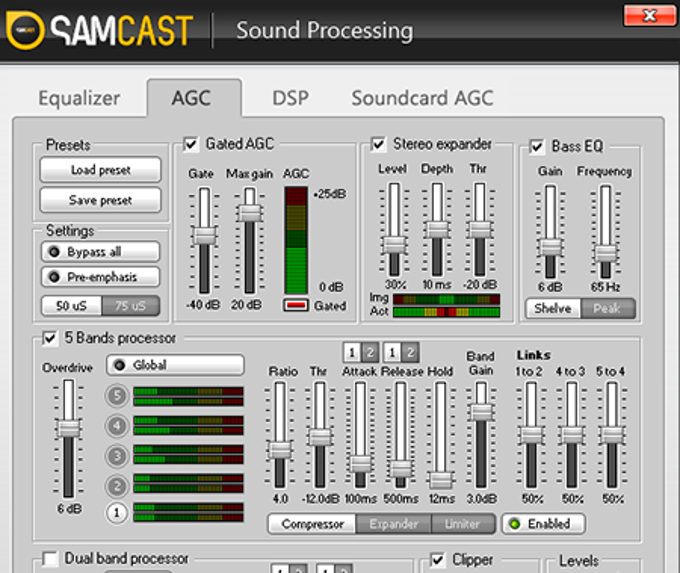Screen dimensions: 680x573
Task: Click the Band Gain slider handle
Action: [481, 412]
